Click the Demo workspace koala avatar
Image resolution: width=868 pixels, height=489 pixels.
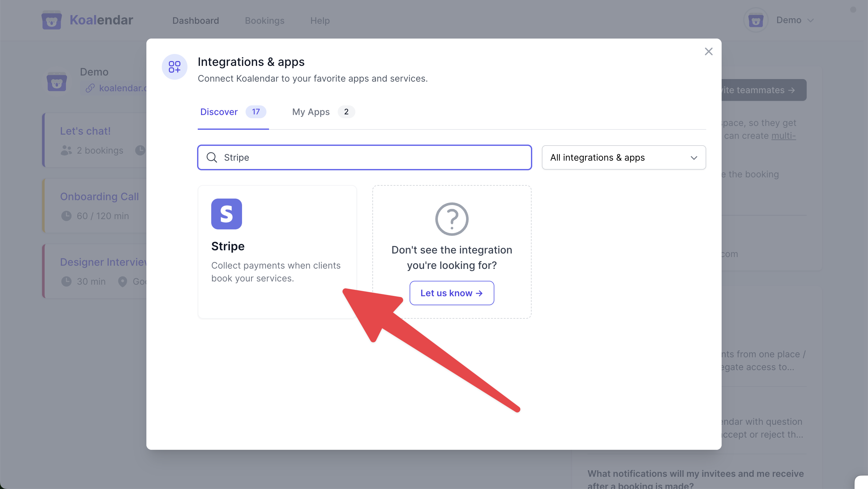tap(56, 81)
